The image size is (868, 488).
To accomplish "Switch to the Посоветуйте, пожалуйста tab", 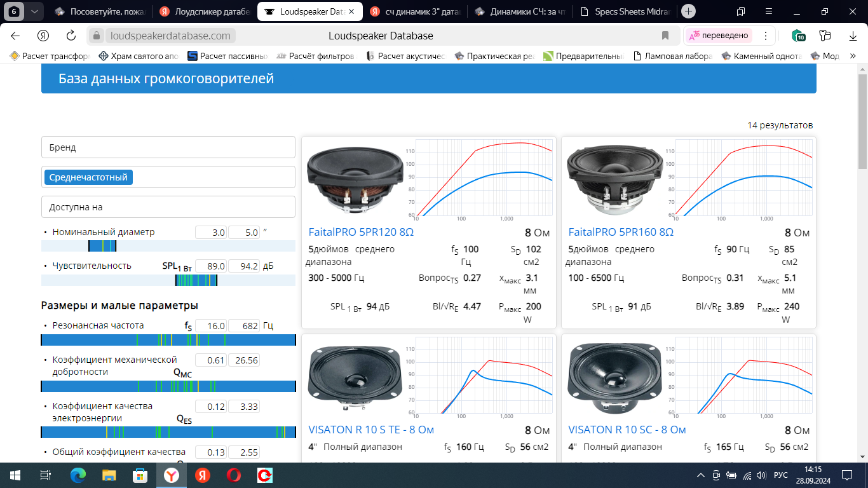I will point(100,11).
